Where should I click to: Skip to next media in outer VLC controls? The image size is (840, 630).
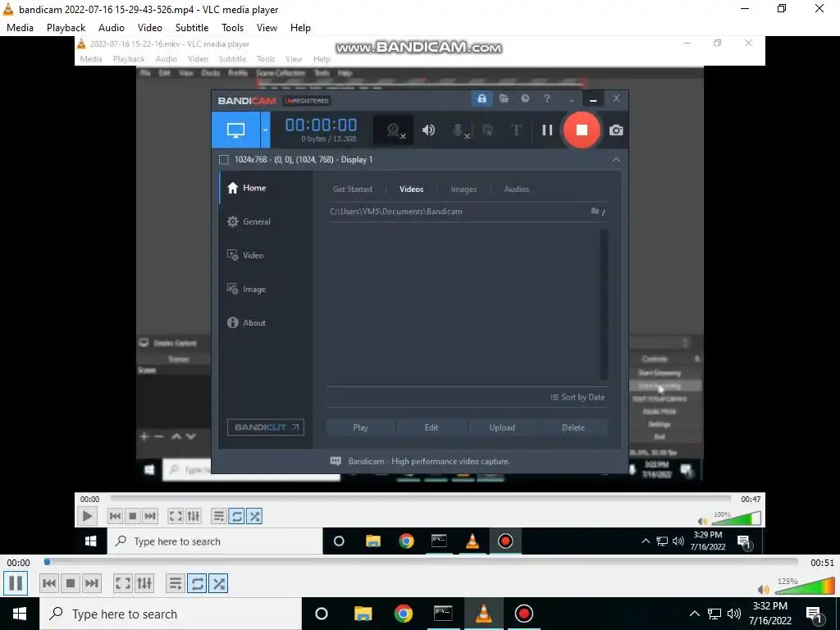click(x=92, y=583)
